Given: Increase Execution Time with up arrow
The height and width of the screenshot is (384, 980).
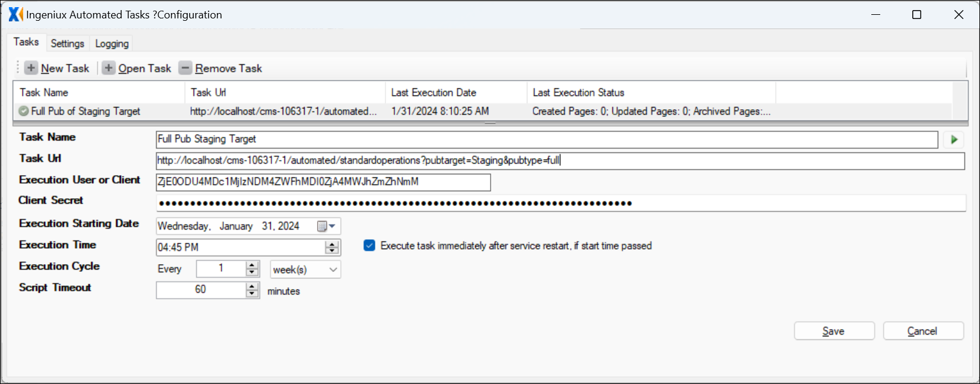Looking at the screenshot, I should tap(333, 243).
